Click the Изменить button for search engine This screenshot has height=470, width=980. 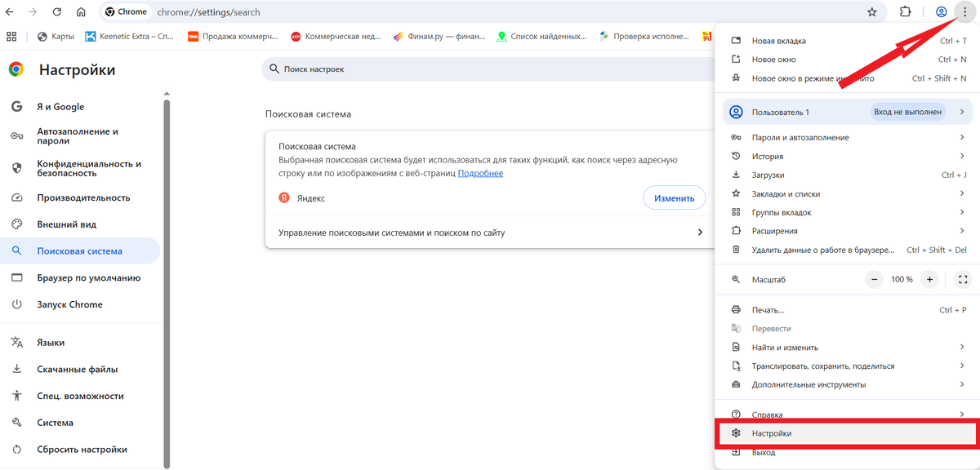(x=674, y=197)
